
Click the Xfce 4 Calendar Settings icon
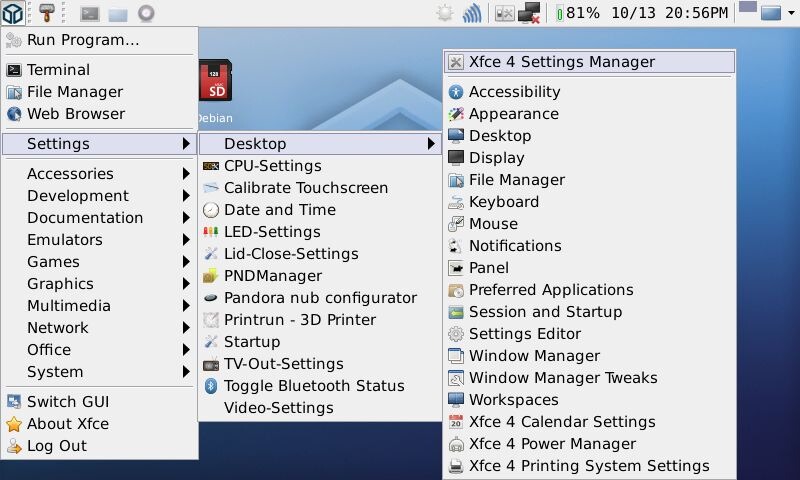point(456,422)
